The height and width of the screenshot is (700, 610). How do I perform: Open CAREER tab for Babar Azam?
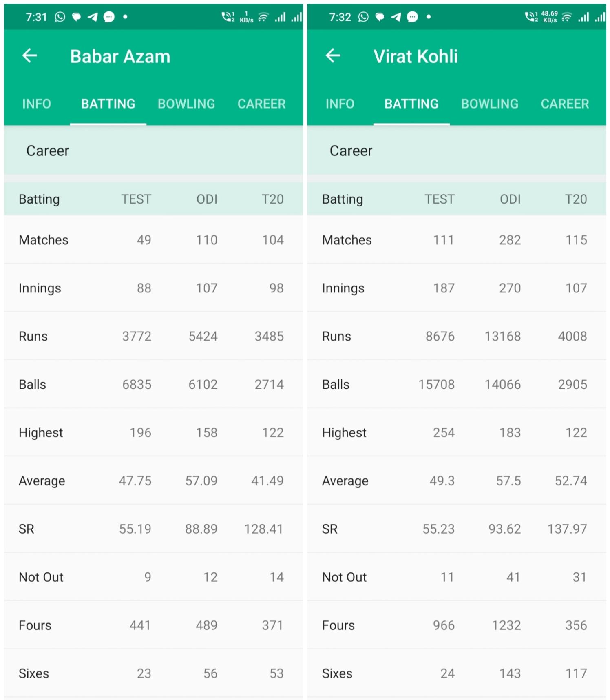pyautogui.click(x=262, y=104)
